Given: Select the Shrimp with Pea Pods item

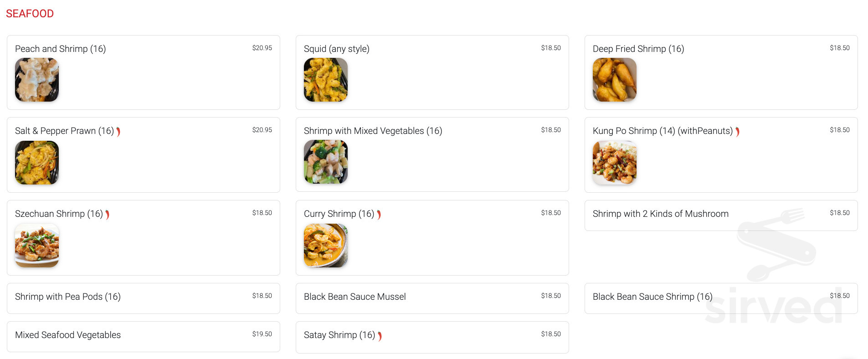Looking at the screenshot, I should tap(68, 297).
